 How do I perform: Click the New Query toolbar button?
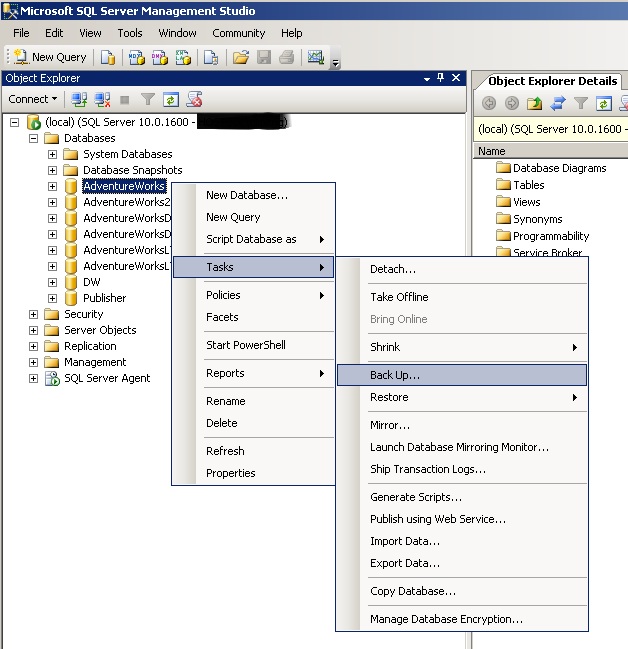pyautogui.click(x=50, y=57)
